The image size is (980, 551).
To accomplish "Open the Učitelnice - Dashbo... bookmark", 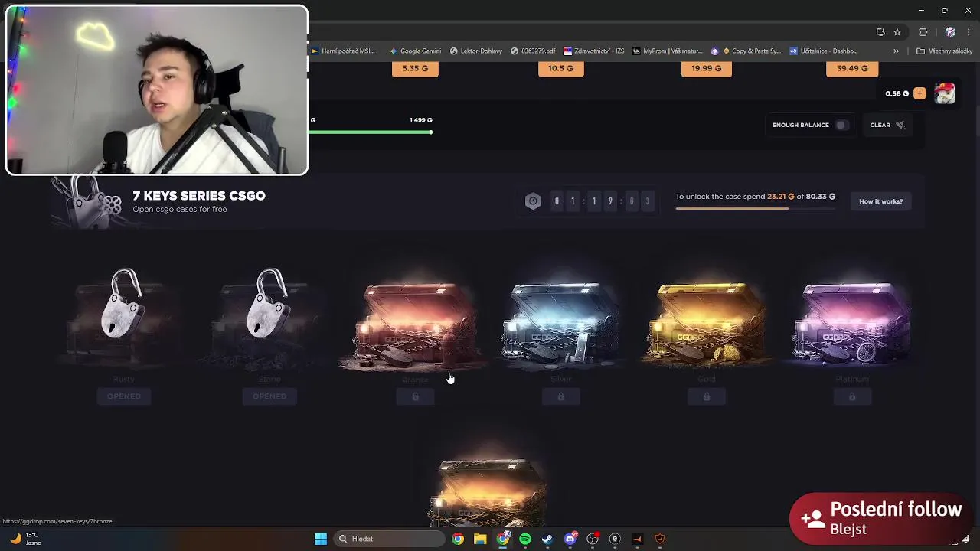I will point(824,51).
